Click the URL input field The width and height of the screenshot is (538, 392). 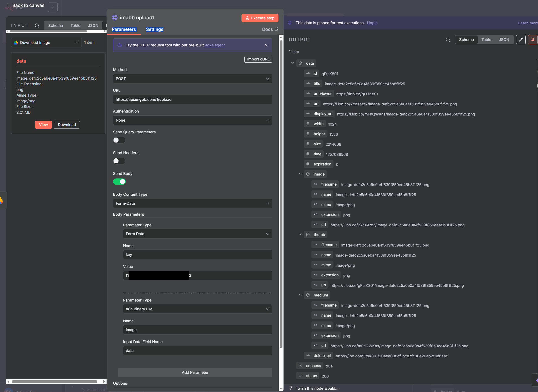(x=192, y=100)
